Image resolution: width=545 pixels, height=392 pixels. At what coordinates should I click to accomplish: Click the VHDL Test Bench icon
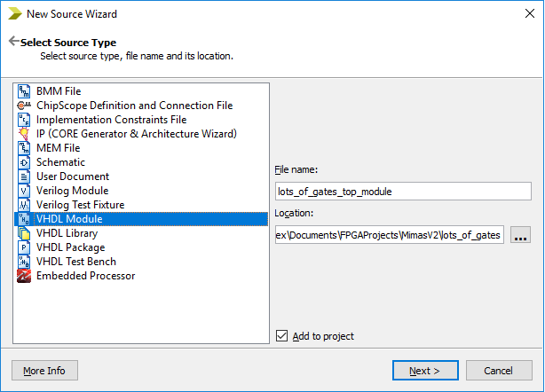[x=24, y=262]
